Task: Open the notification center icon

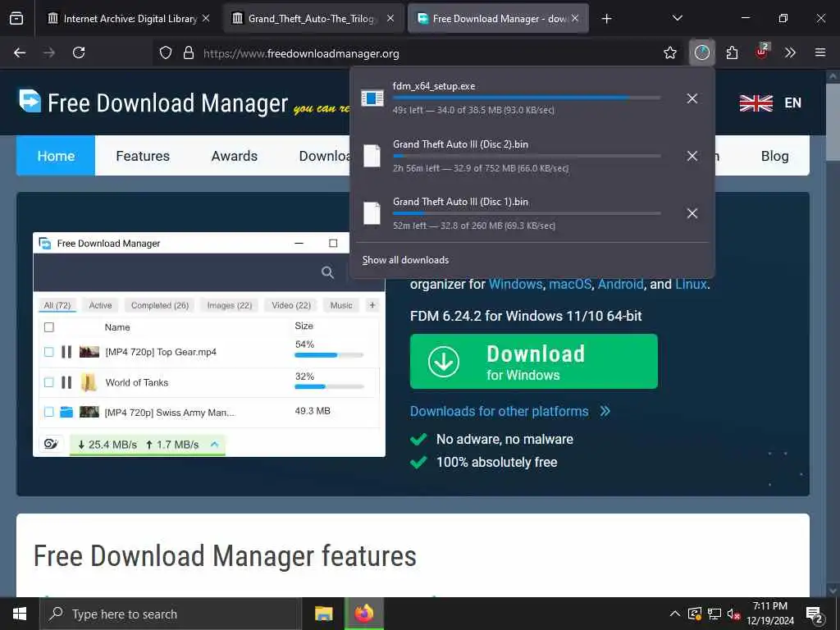Action: [x=815, y=614]
